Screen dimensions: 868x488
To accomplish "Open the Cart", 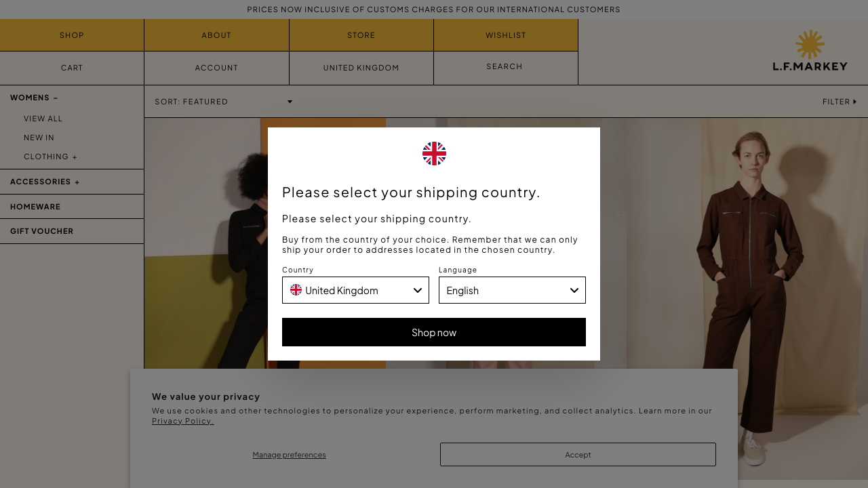I will (72, 68).
